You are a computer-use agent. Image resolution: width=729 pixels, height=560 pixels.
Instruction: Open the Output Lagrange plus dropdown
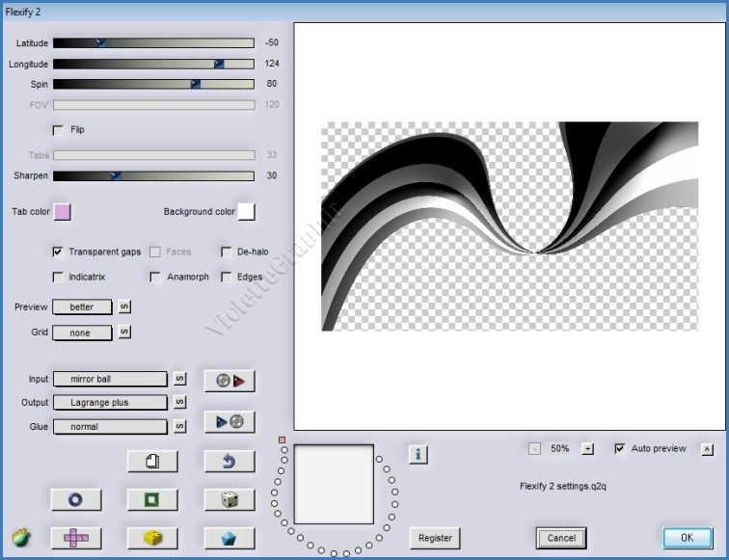point(110,403)
